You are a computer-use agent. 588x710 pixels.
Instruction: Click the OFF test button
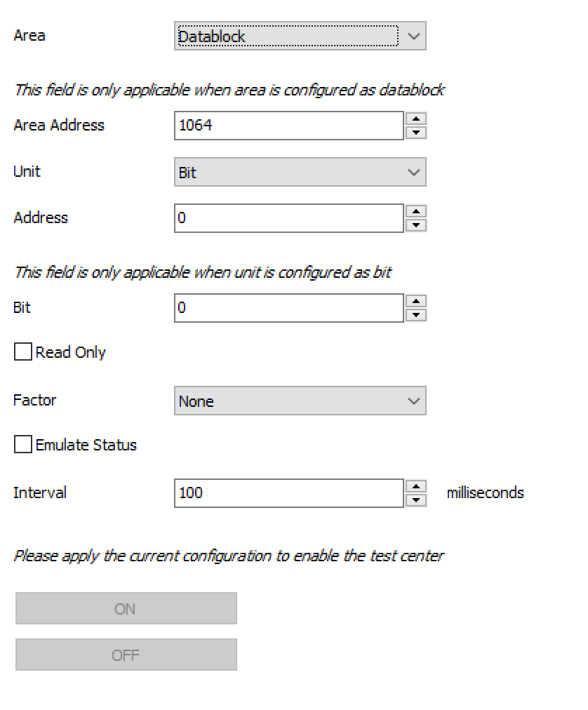[126, 655]
